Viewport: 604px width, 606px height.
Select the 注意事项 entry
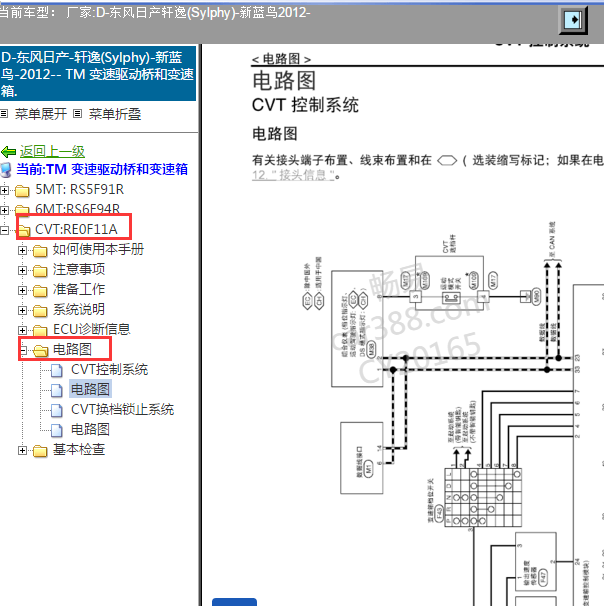[79, 269]
